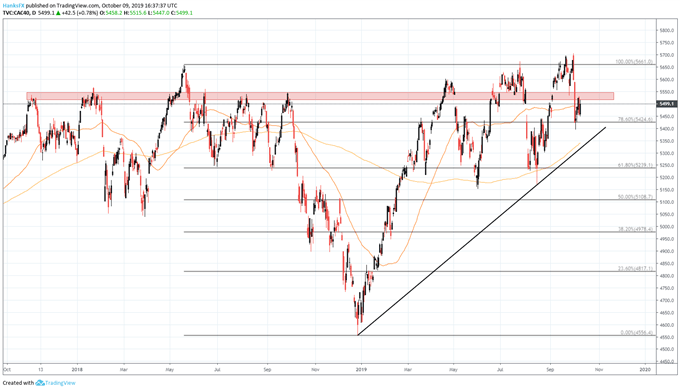Click the 2018 label on time axis
This screenshot has width=680, height=390.
pos(77,370)
